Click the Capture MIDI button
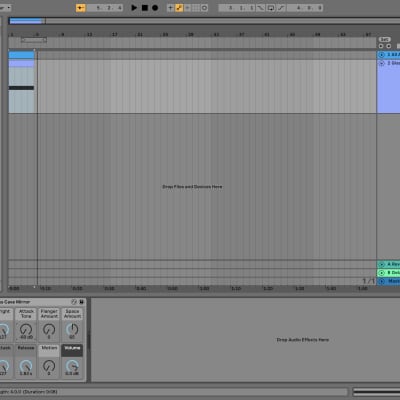Screen dimensions: 400x400 [196, 8]
